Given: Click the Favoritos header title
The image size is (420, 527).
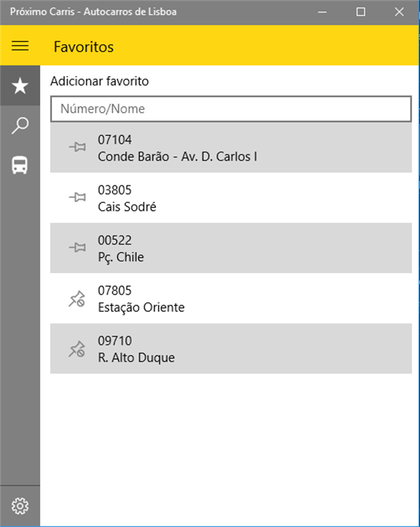Looking at the screenshot, I should click(x=84, y=47).
